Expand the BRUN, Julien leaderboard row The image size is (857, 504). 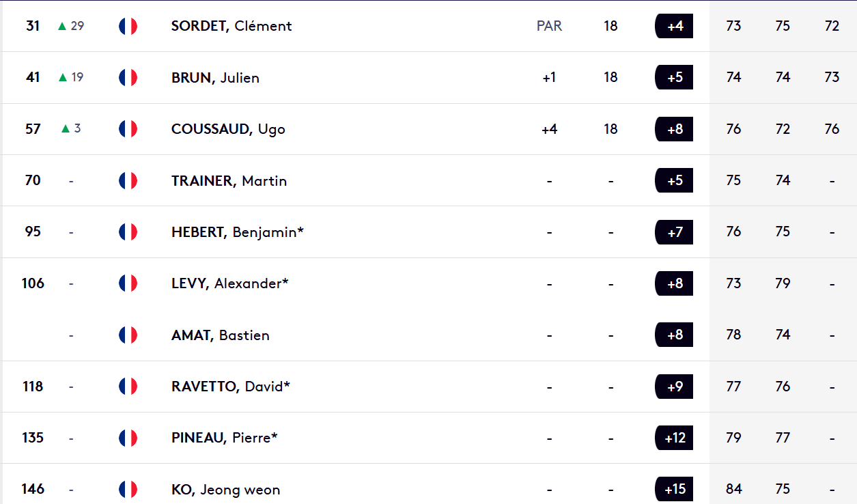(430, 77)
